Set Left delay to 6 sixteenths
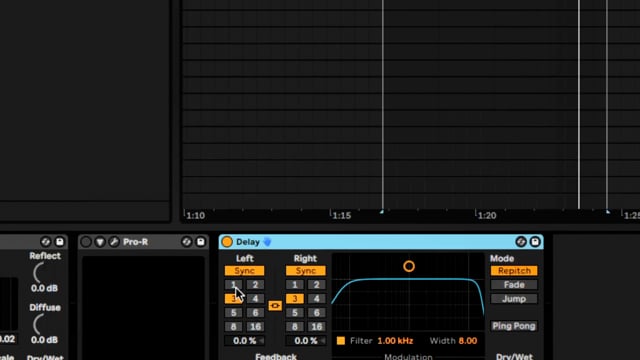 pos(255,313)
